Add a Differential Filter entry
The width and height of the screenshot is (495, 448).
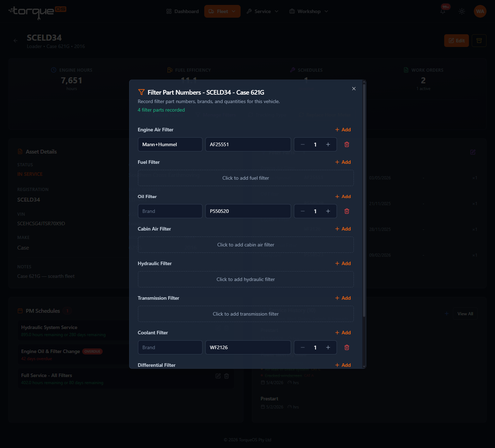pos(343,365)
